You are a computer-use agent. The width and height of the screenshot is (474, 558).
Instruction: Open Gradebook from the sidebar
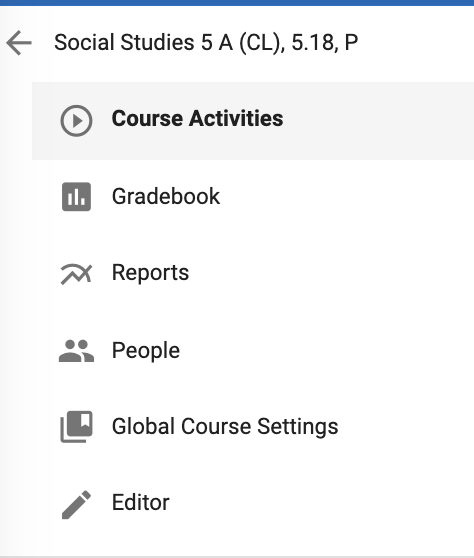coord(253,197)
